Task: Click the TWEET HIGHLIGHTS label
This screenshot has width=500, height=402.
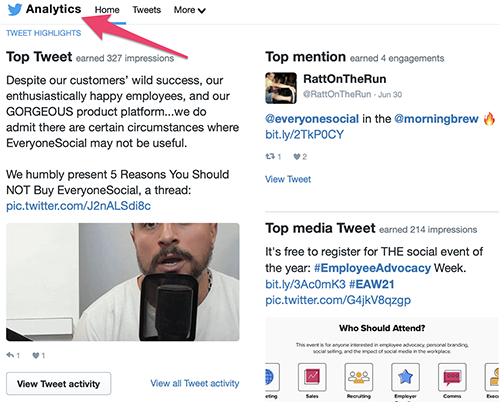Action: pos(44,33)
